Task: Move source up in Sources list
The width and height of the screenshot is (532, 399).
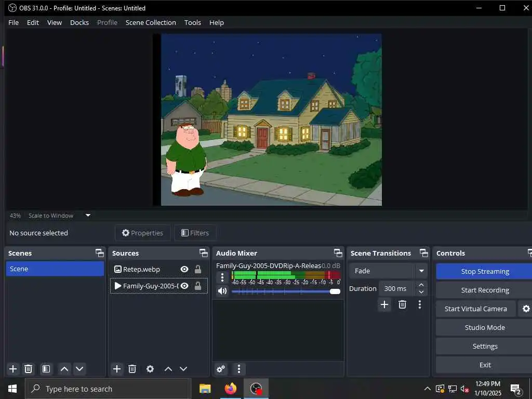Action: [x=168, y=369]
